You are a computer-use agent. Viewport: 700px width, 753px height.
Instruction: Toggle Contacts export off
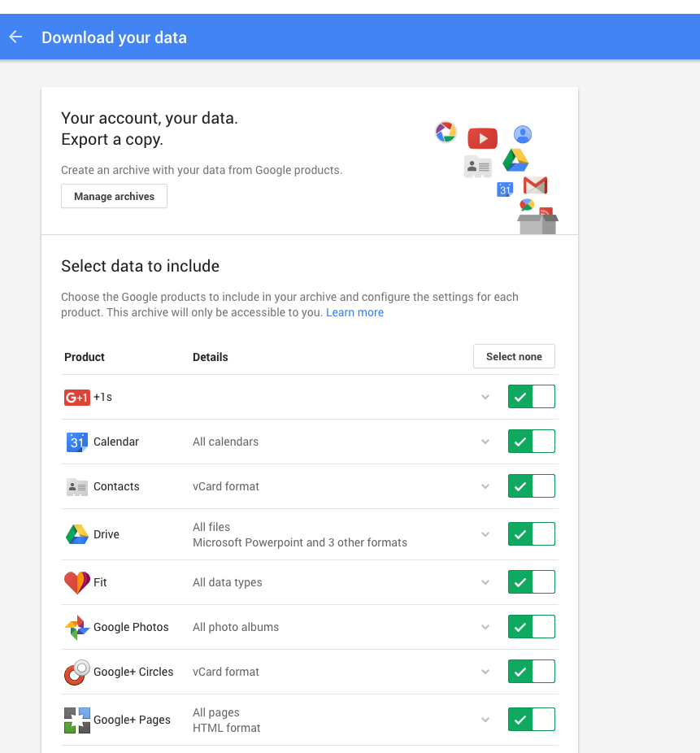point(532,485)
